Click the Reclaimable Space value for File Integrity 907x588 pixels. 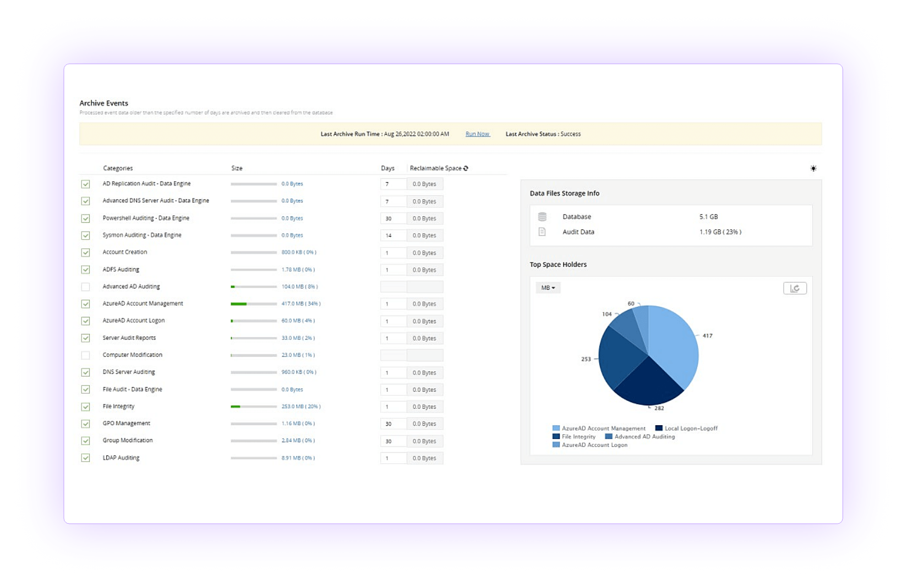coord(424,407)
